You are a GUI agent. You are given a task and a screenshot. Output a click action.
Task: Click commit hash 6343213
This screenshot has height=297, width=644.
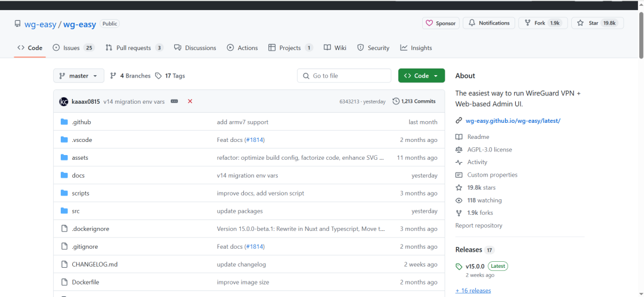(x=348, y=101)
